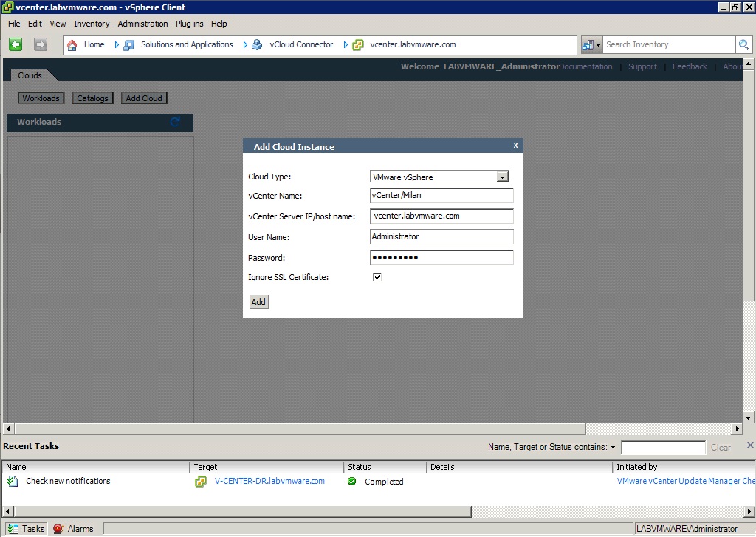Close the Add Cloud Instance dialog

(515, 146)
